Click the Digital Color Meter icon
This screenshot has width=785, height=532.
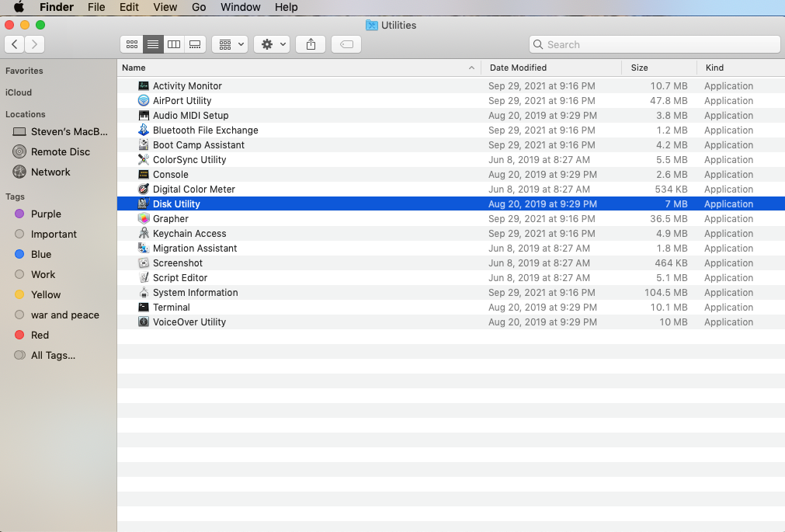pos(144,190)
